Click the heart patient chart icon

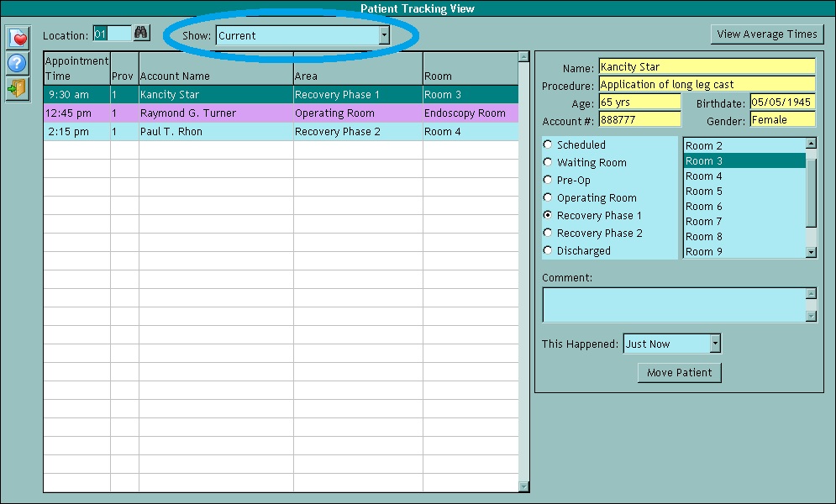[17, 37]
